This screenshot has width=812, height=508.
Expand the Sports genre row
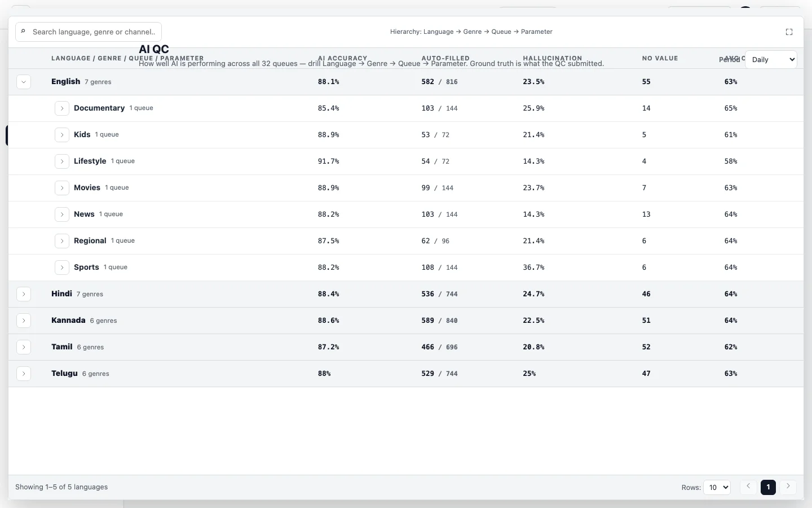[62, 268]
